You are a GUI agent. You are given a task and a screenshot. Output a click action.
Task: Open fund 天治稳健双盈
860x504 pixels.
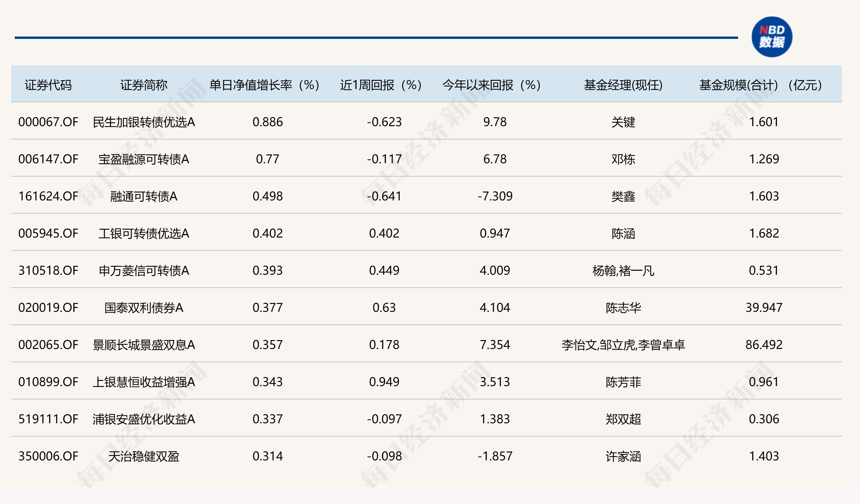tap(144, 456)
